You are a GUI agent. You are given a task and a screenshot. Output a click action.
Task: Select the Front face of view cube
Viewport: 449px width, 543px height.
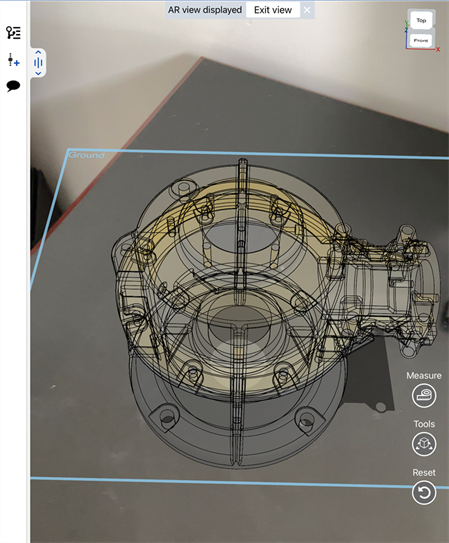click(421, 41)
